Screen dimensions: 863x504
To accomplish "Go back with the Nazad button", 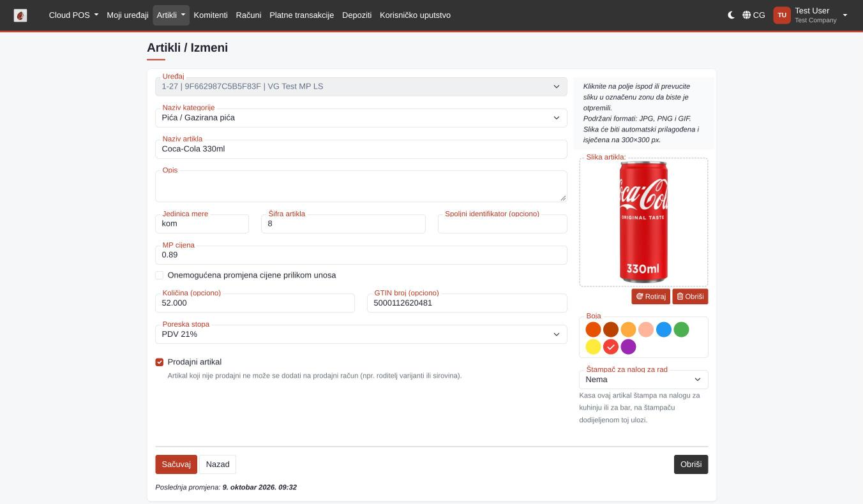I will pos(218,464).
